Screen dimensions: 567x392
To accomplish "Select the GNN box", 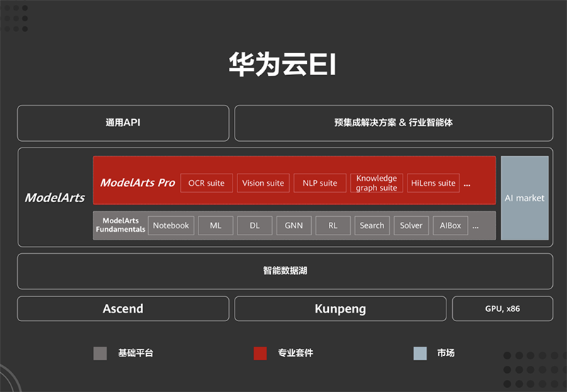I will pos(293,225).
